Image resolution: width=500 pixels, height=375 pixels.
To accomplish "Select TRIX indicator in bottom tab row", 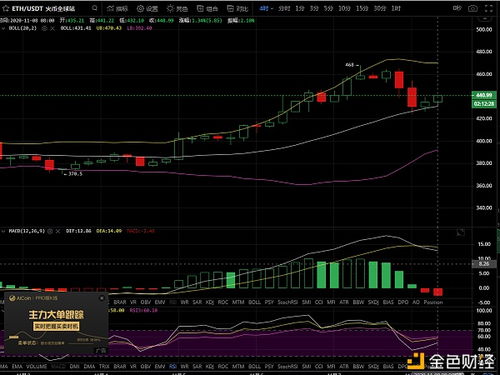I will tap(104, 366).
